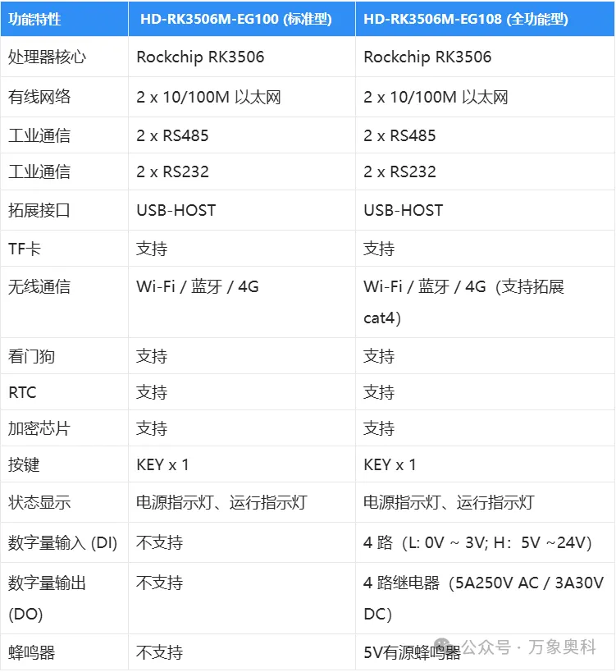
Task: Click the 按键 row label
Action: coord(24,464)
